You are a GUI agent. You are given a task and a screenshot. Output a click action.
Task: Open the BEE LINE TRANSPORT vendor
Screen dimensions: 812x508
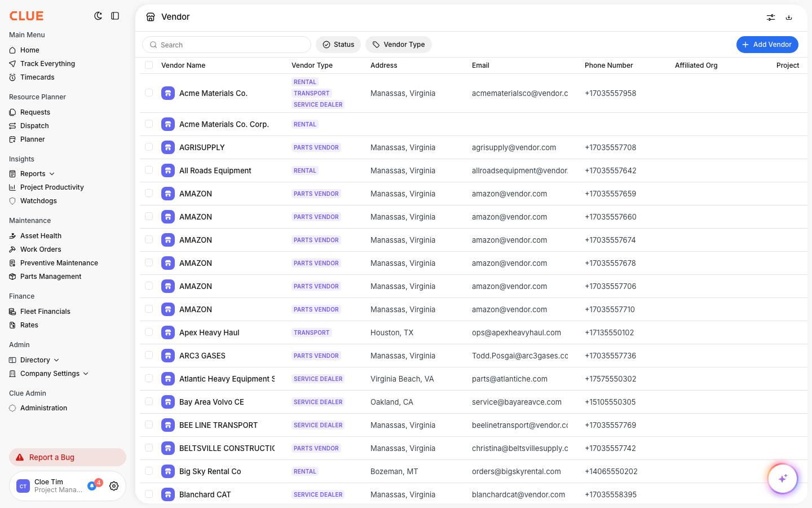pos(218,425)
